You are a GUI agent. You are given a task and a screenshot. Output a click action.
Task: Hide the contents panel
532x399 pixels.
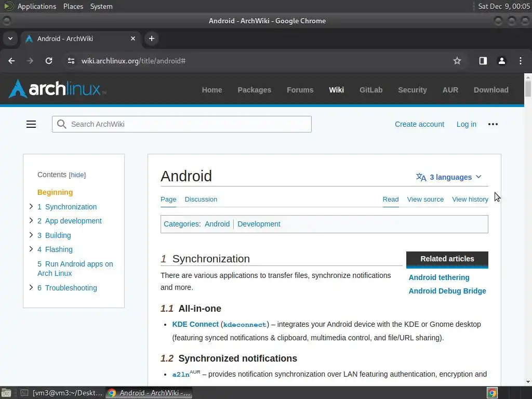[x=77, y=175]
